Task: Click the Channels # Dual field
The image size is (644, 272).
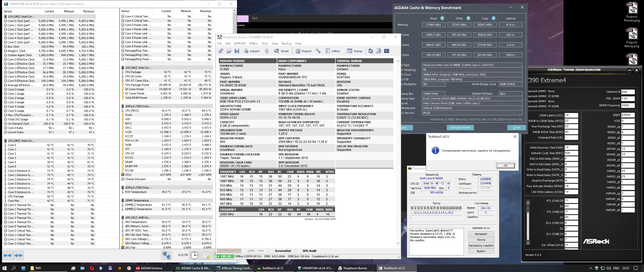Action: (x=628, y=92)
